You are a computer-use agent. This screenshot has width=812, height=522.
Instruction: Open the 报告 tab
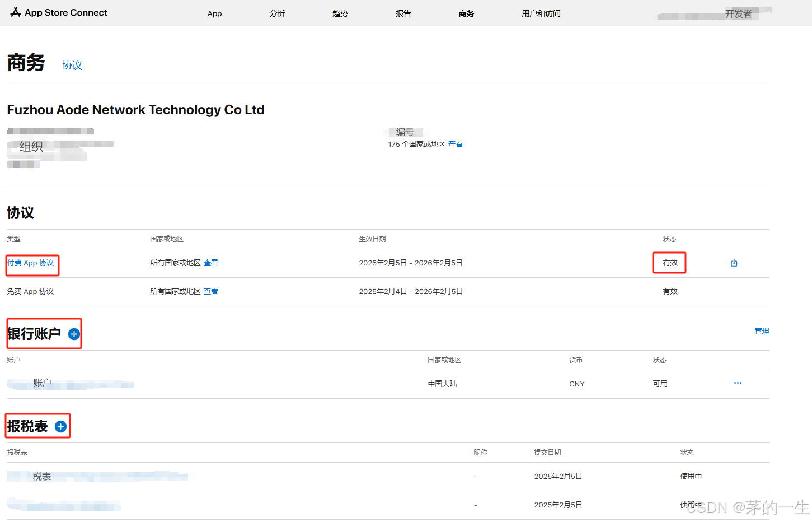tap(403, 13)
